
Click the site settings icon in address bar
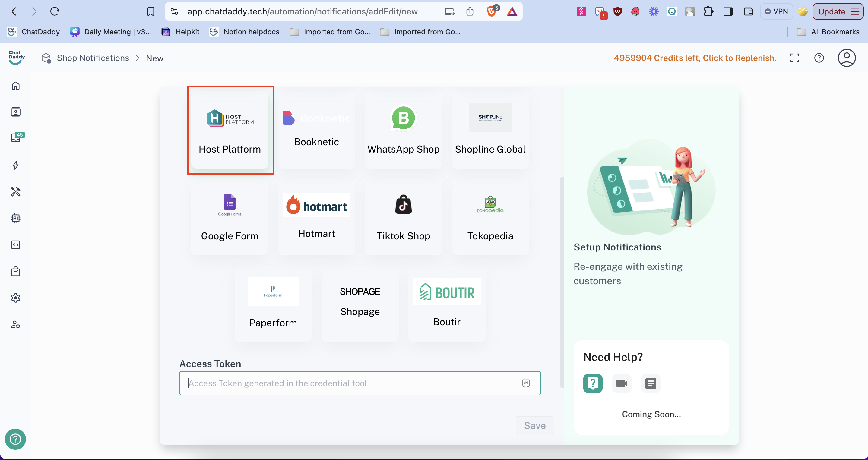174,11
